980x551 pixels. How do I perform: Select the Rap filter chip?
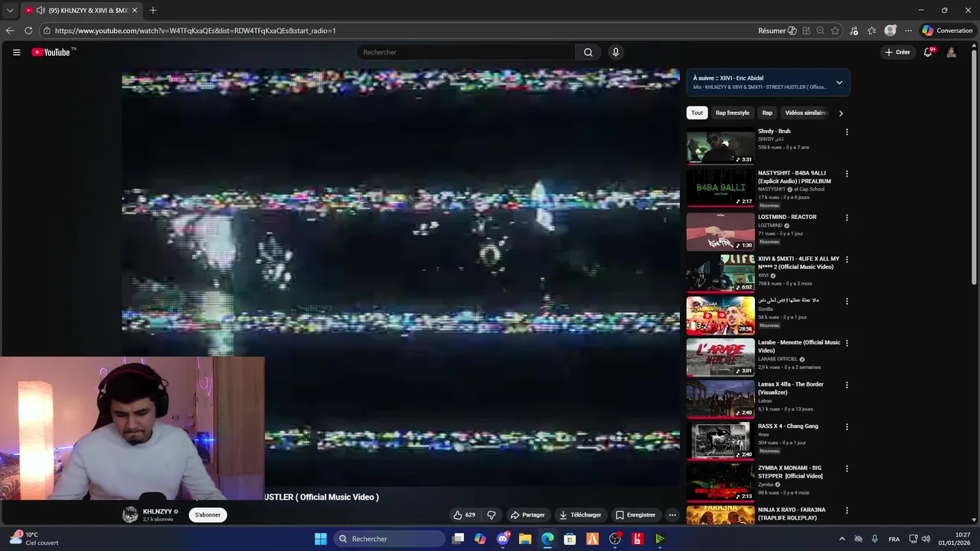[767, 112]
